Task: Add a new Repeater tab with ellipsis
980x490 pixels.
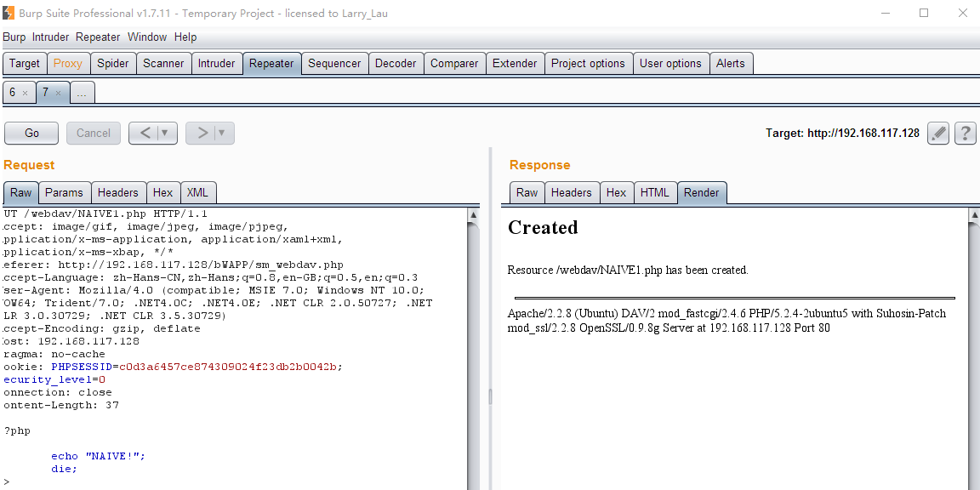Action: (82, 93)
